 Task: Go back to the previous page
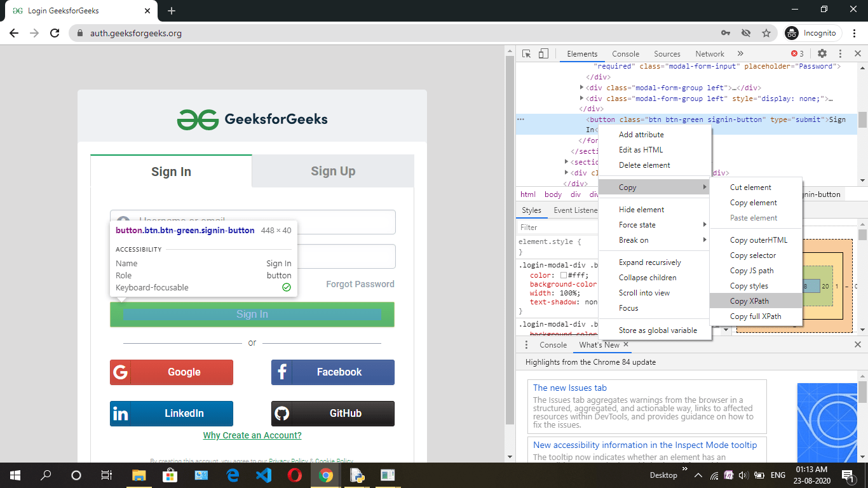pyautogui.click(x=14, y=33)
